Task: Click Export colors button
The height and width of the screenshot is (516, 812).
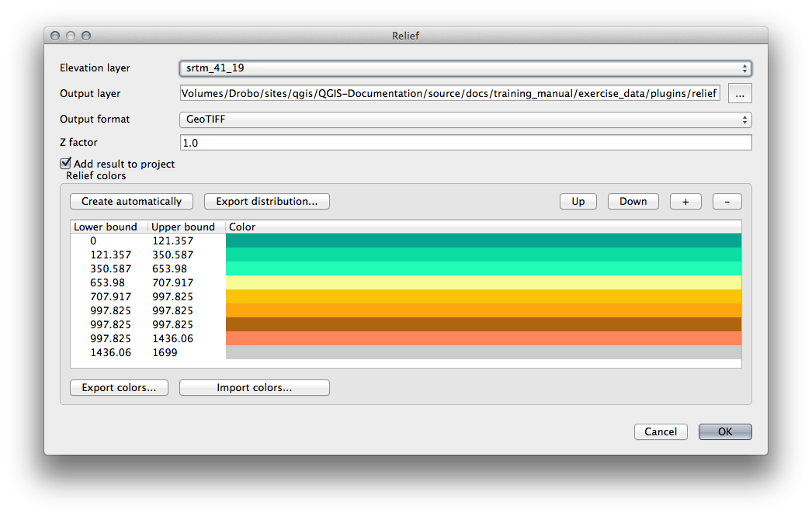Action: 119,388
